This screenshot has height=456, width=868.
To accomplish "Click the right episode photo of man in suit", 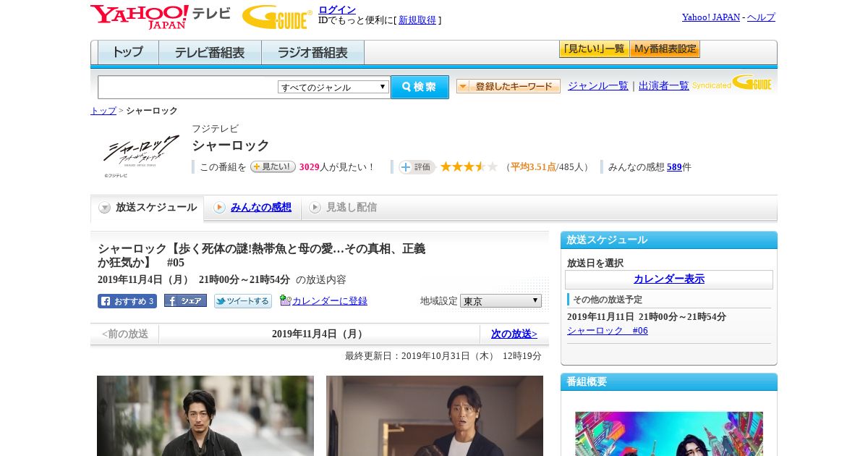I will 435,415.
